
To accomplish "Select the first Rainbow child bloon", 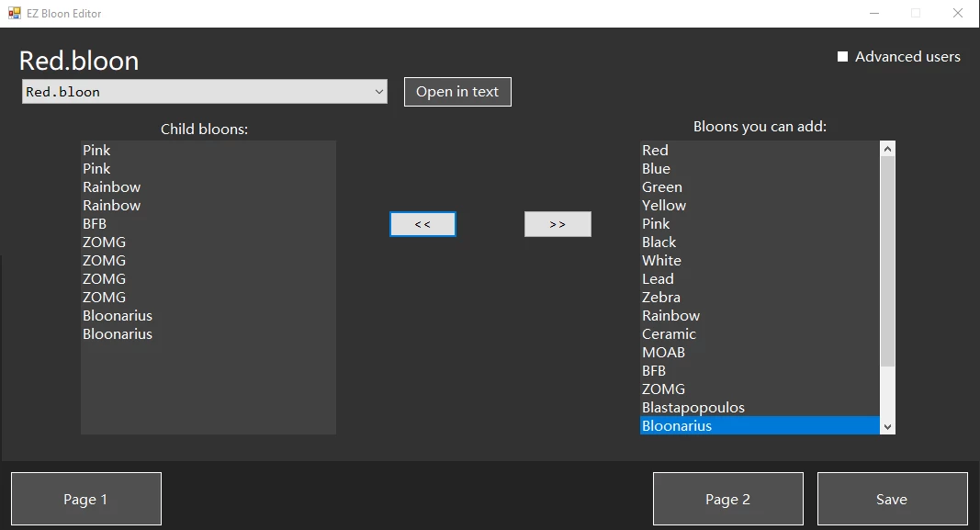I will pos(208,186).
